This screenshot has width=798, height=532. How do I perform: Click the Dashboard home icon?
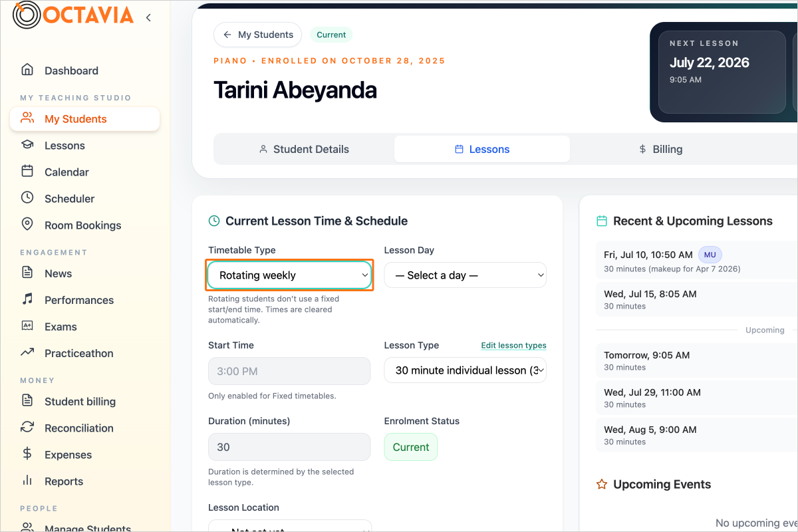(x=27, y=70)
